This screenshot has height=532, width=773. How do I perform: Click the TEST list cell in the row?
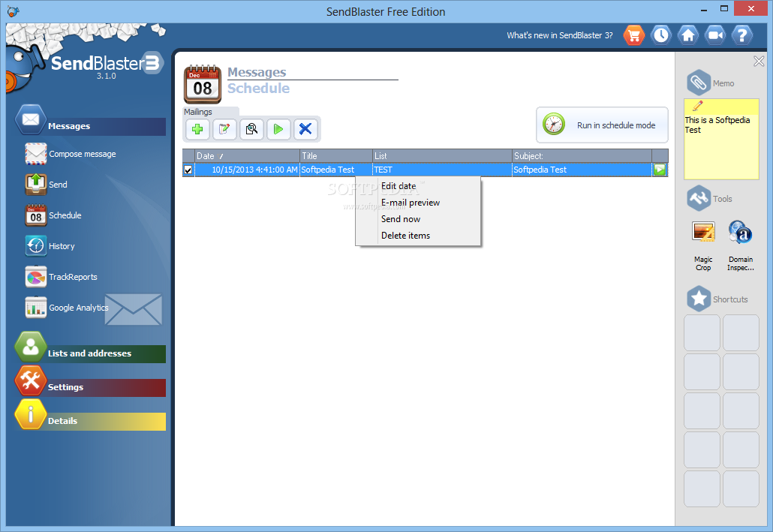click(442, 170)
